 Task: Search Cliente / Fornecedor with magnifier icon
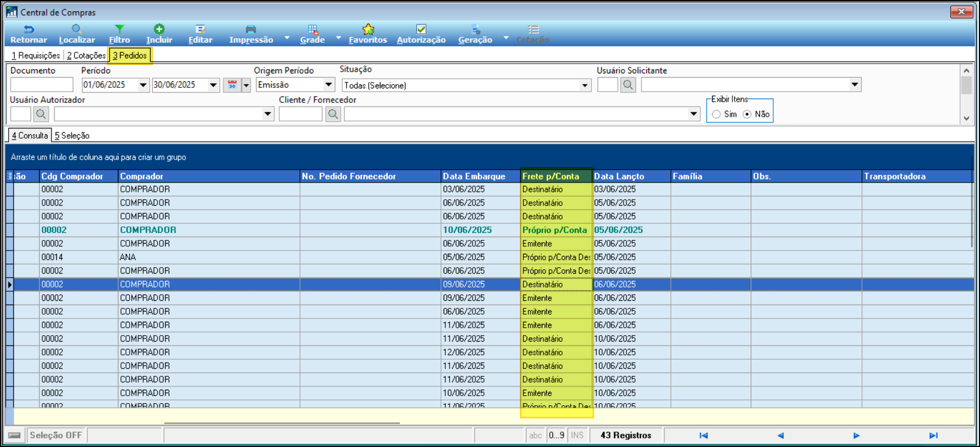coord(333,113)
